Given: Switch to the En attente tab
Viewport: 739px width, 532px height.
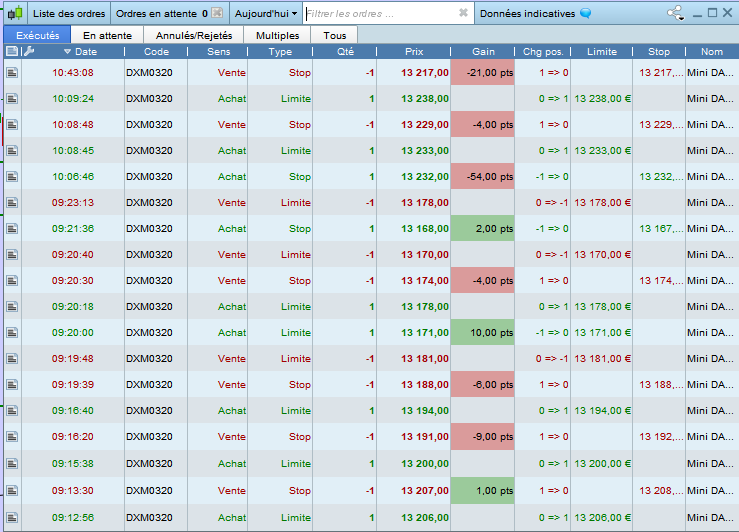Looking at the screenshot, I should [107, 35].
